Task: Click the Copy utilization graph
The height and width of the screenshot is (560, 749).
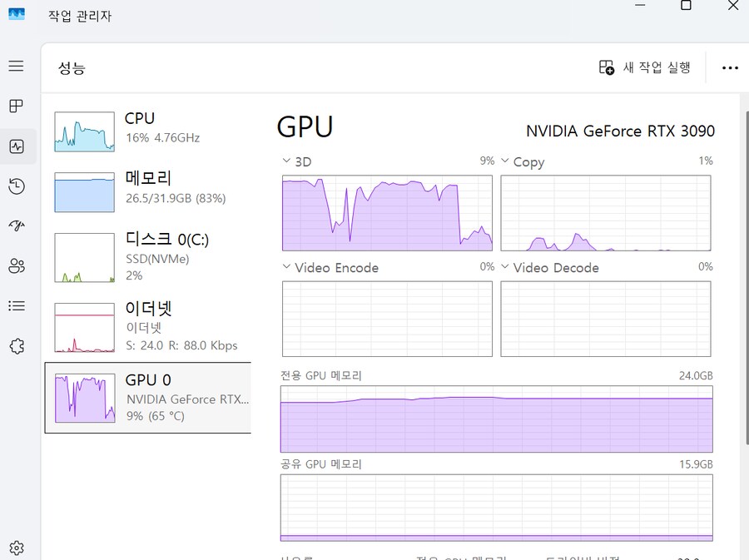Action: pyautogui.click(x=606, y=213)
